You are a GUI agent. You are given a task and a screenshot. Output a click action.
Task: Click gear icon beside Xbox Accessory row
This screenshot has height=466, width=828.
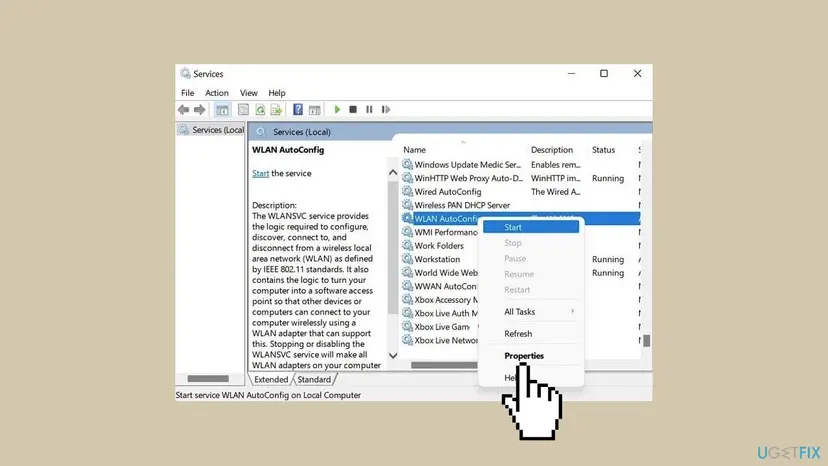pyautogui.click(x=407, y=300)
